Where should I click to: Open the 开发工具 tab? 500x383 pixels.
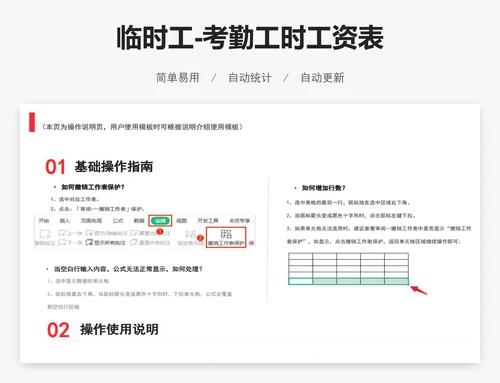pos(208,221)
